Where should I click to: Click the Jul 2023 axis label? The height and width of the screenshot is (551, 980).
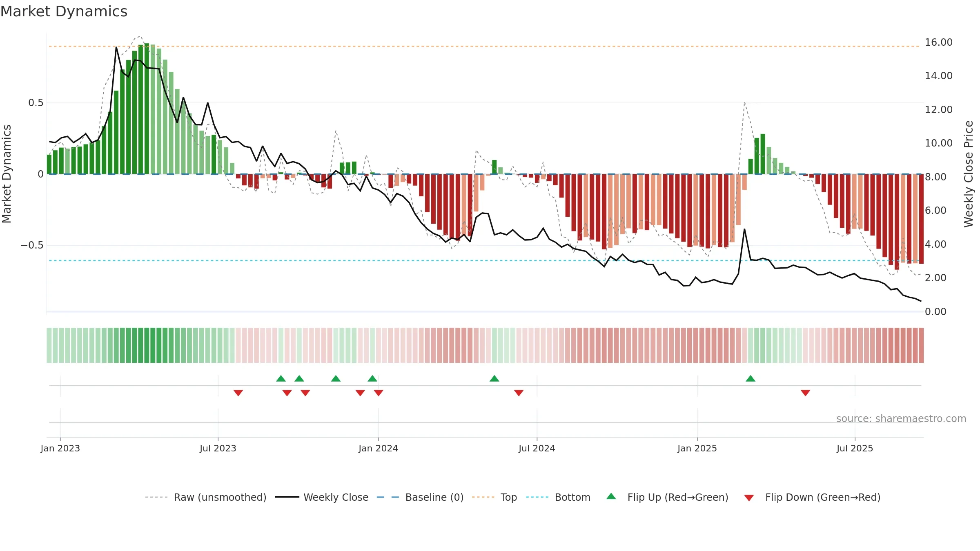[218, 448]
